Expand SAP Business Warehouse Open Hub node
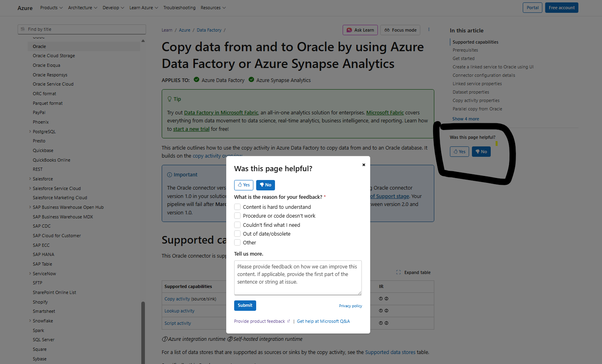 (30, 207)
